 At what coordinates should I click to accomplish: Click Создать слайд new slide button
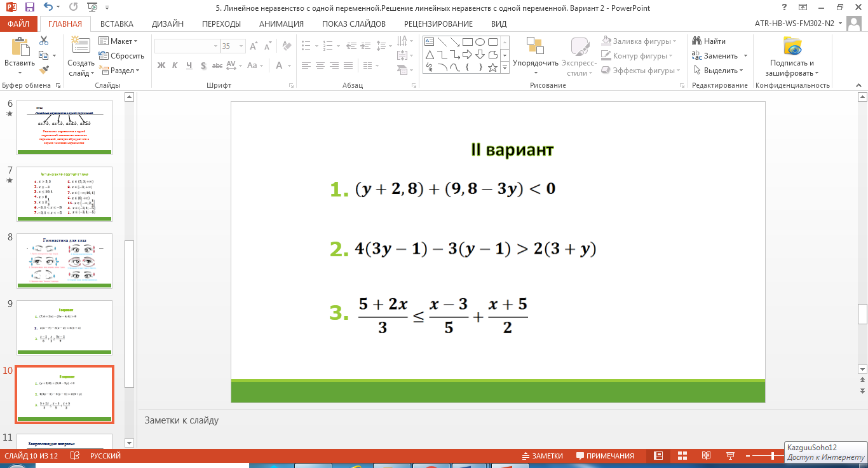[81, 56]
